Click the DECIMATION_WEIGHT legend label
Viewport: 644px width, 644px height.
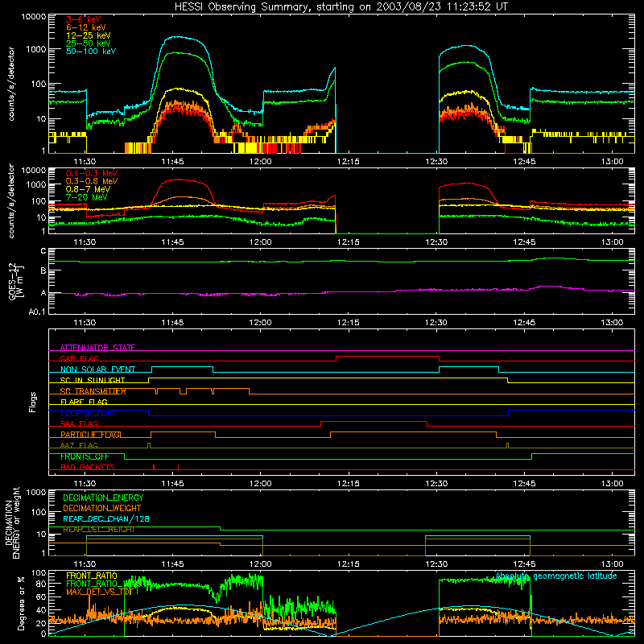[x=102, y=508]
